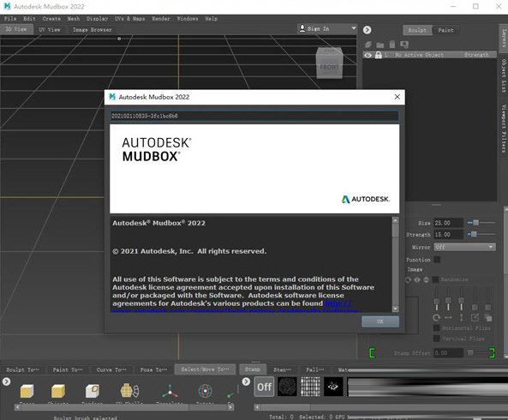Click the stamp visibility eye icon under Image

click(417, 279)
